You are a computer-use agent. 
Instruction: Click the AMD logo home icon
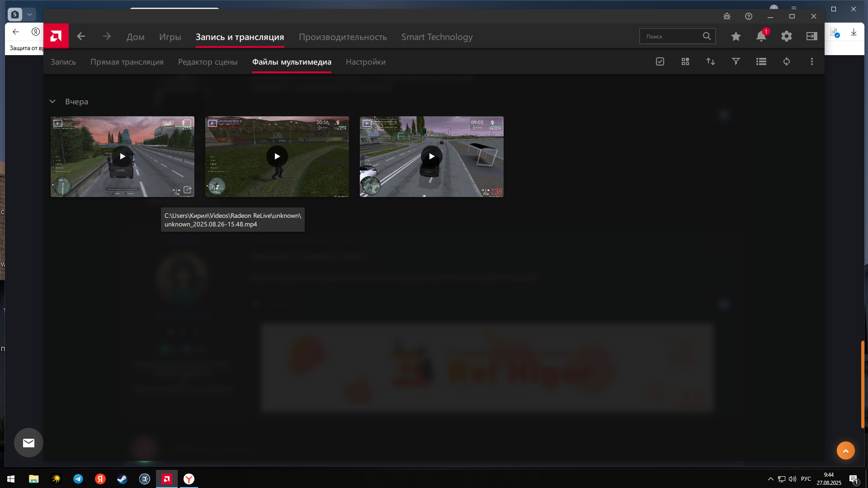56,36
